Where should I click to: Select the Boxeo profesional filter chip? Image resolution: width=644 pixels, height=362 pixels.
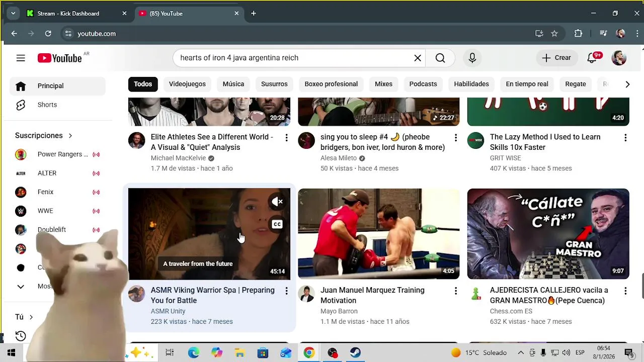(331, 84)
